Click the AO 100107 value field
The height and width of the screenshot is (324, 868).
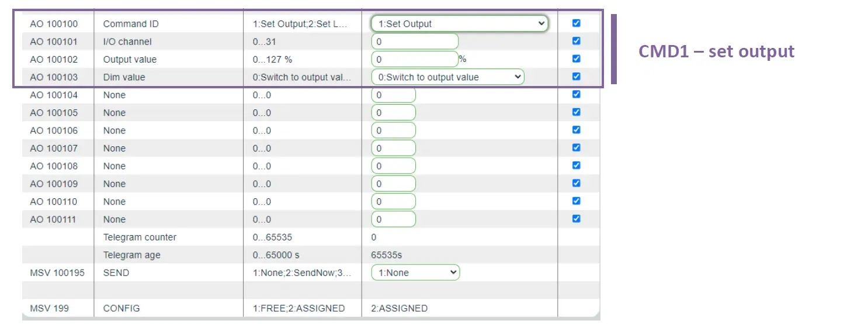[394, 148]
